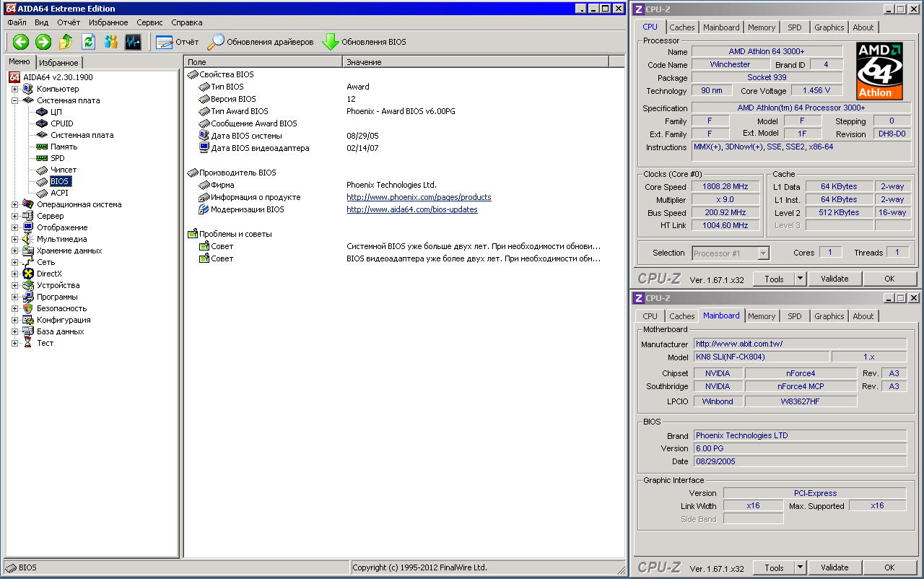The image size is (924, 579).
Task: Click the dark waveform monitor toolbar icon
Action: (133, 42)
